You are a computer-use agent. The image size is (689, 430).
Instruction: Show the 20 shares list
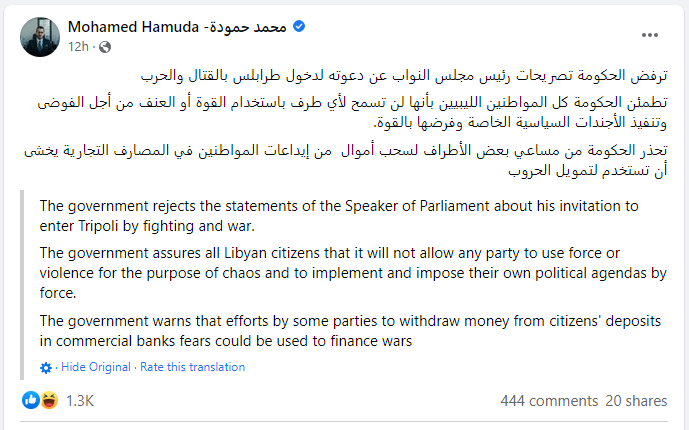click(x=637, y=401)
